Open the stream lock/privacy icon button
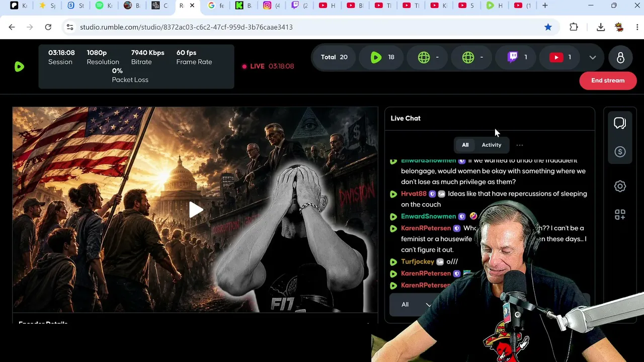 (620, 57)
